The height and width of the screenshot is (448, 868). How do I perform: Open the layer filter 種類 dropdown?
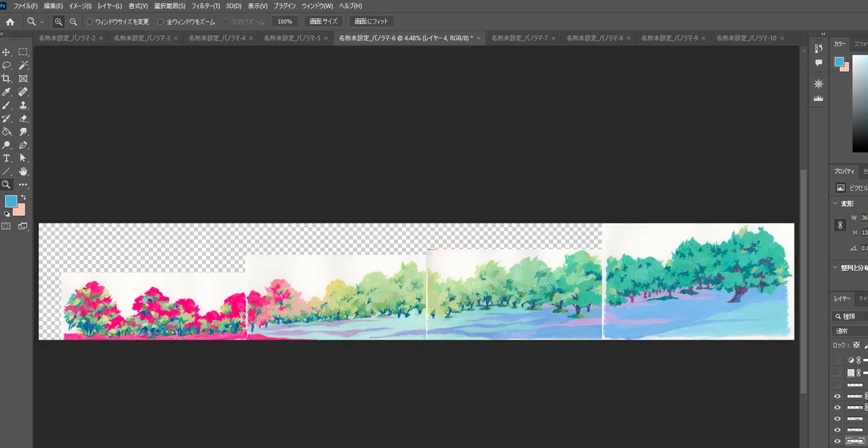point(850,316)
